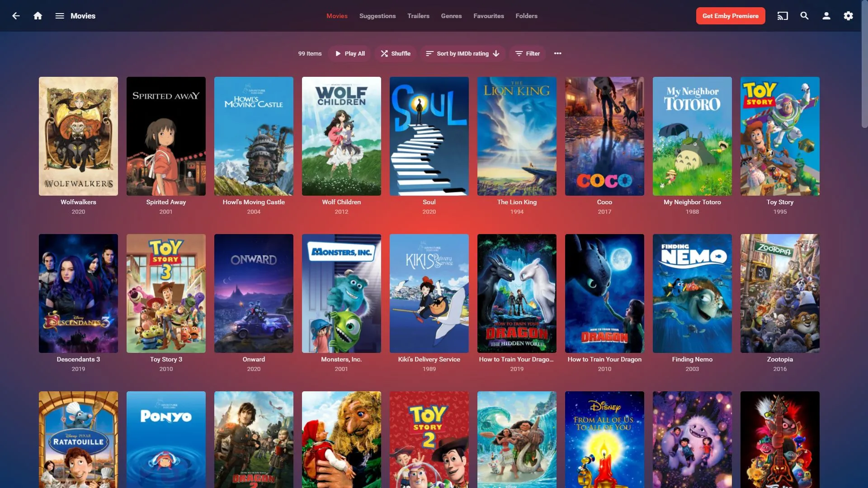Click the Spirited Away title link
Viewport: 868px width, 488px height.
(x=166, y=202)
